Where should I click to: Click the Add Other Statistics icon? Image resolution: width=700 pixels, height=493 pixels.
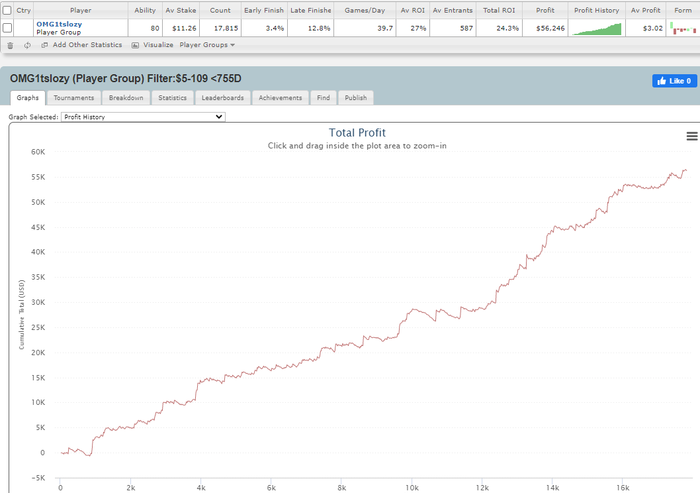[x=45, y=45]
